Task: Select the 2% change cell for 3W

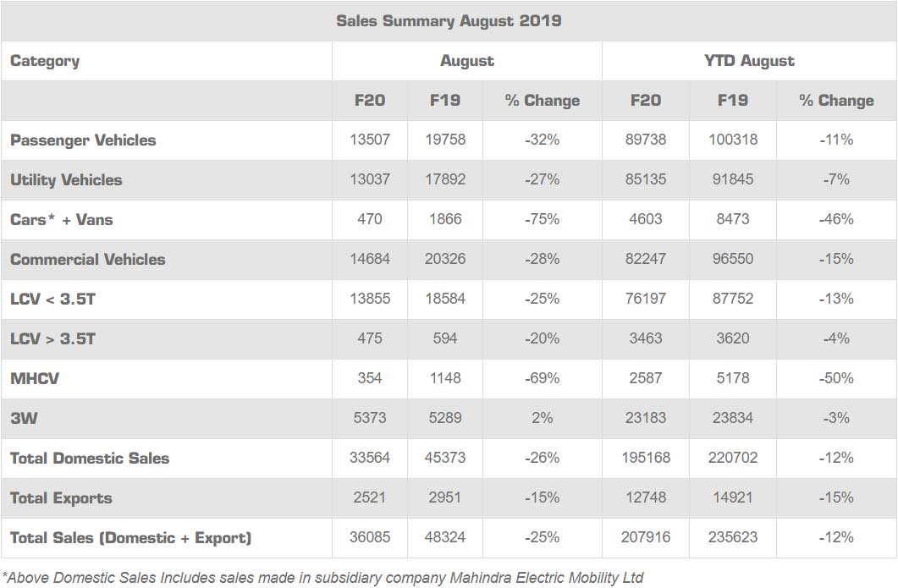Action: point(542,418)
